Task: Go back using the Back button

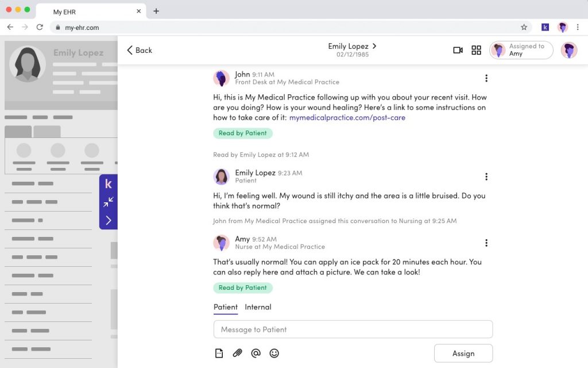Action: coord(138,51)
